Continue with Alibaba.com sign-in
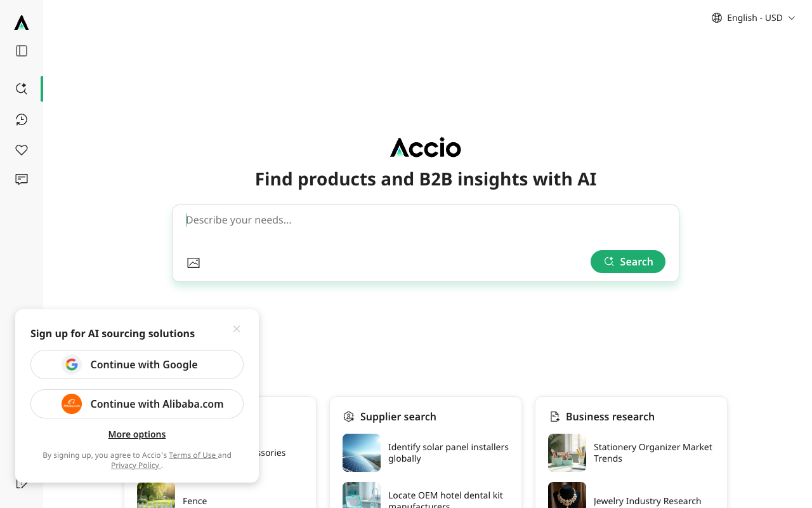The image size is (812, 508). [136, 404]
